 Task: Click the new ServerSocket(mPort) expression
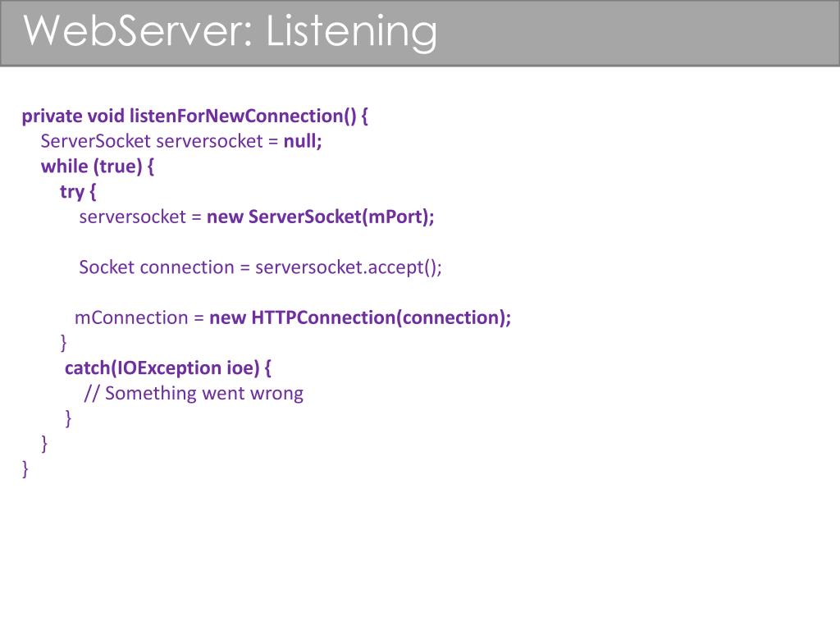coord(321,217)
